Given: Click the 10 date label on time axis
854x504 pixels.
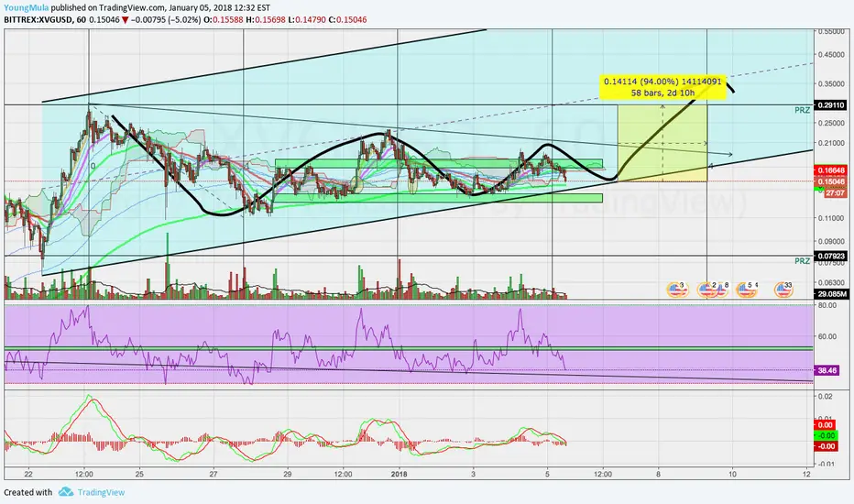Looking at the screenshot, I should pos(732,474).
